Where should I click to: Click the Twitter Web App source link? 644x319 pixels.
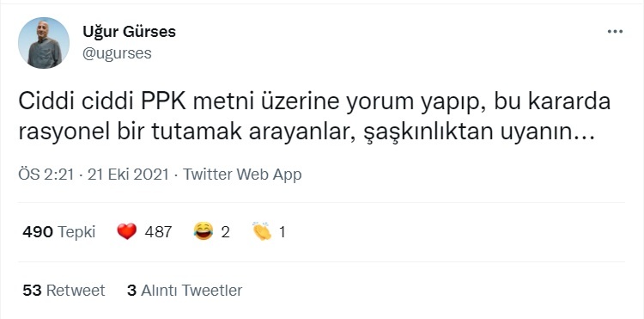[242, 175]
